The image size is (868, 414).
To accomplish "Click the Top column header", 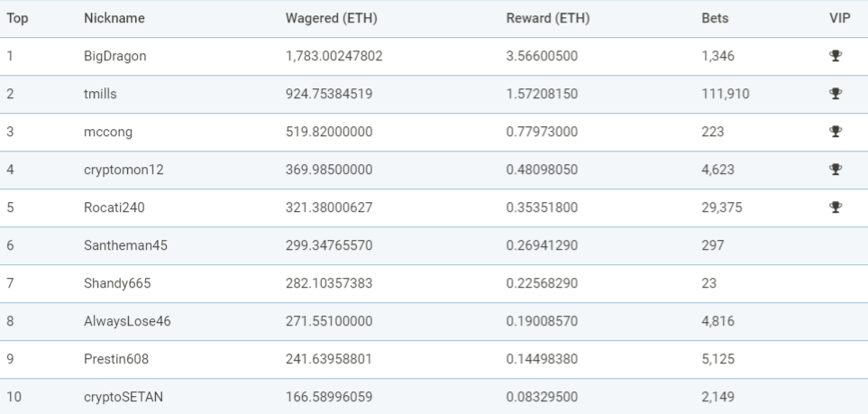I will [17, 18].
